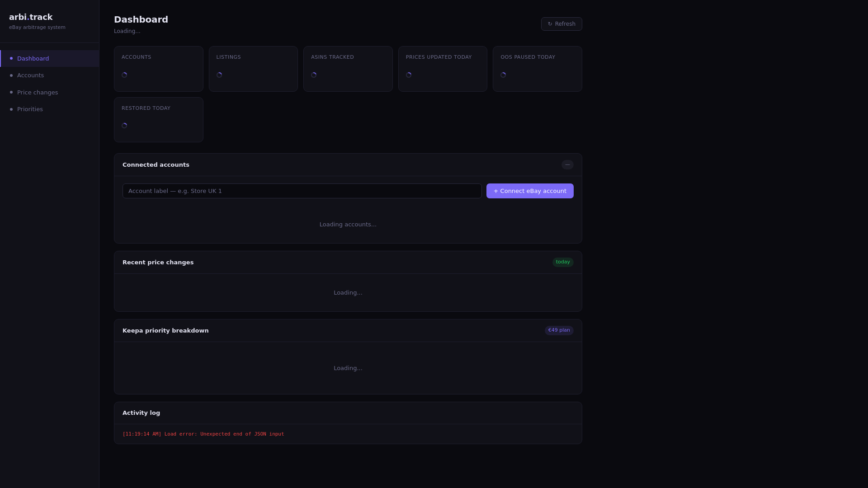This screenshot has width=868, height=488.
Task: Click the OOS Paused Today spinner
Action: (503, 75)
